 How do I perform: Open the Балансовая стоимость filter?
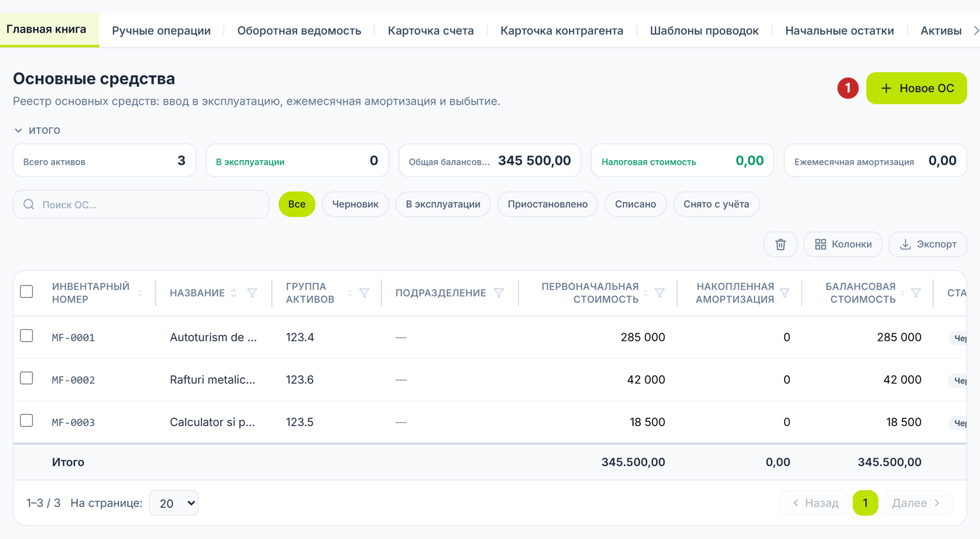[x=916, y=293]
